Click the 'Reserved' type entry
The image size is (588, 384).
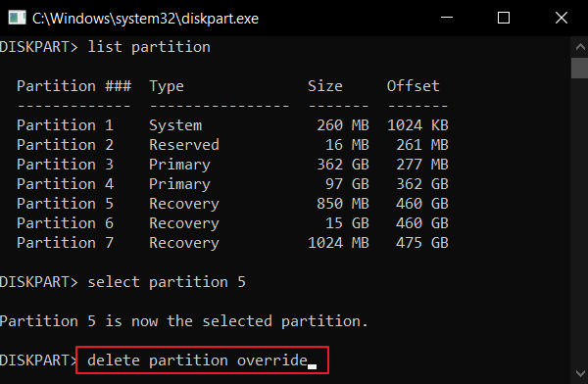point(184,145)
